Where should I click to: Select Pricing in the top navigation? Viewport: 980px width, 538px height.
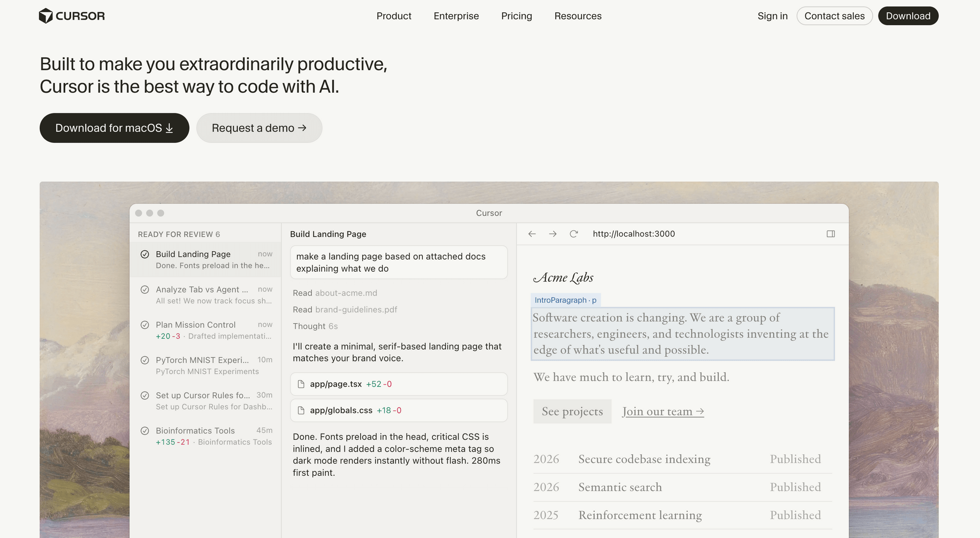pos(516,16)
